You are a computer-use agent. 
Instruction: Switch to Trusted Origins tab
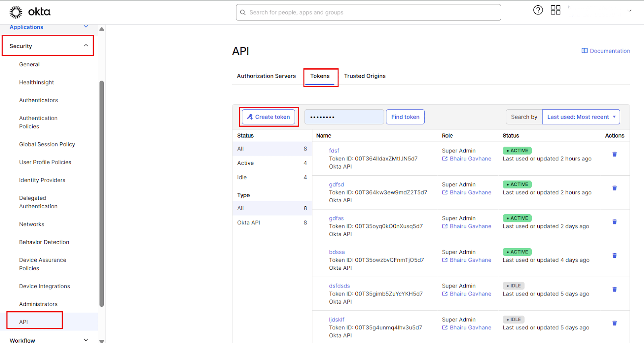click(x=365, y=76)
